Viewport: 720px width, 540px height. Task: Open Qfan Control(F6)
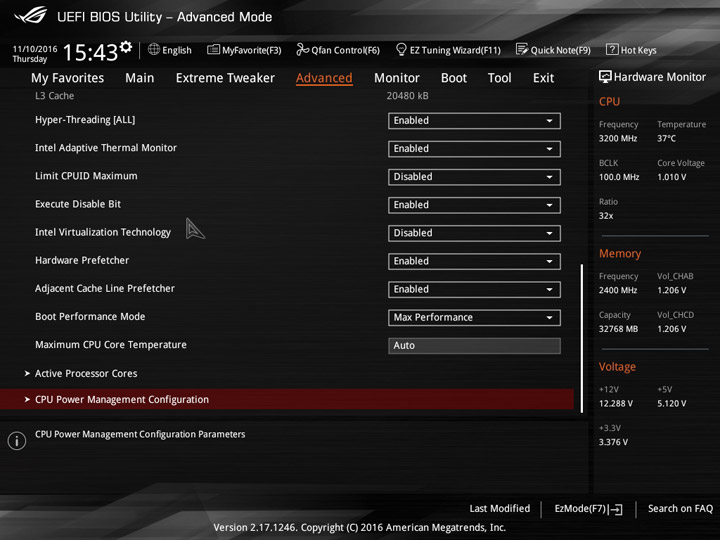(338, 50)
